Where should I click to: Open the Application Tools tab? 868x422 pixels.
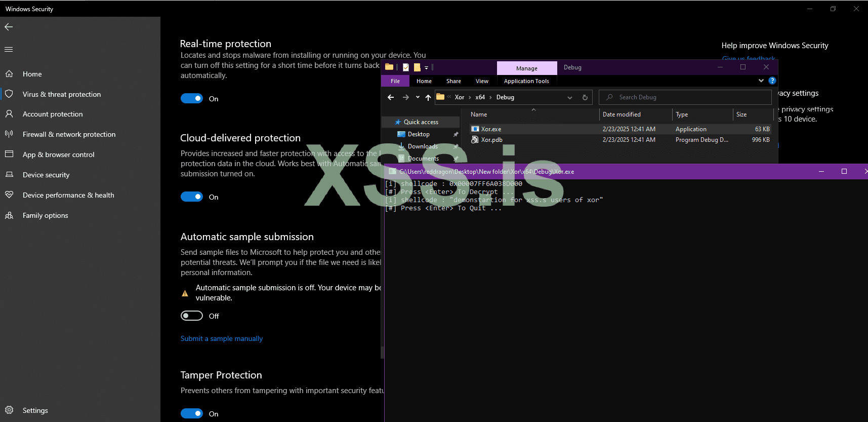pyautogui.click(x=526, y=81)
